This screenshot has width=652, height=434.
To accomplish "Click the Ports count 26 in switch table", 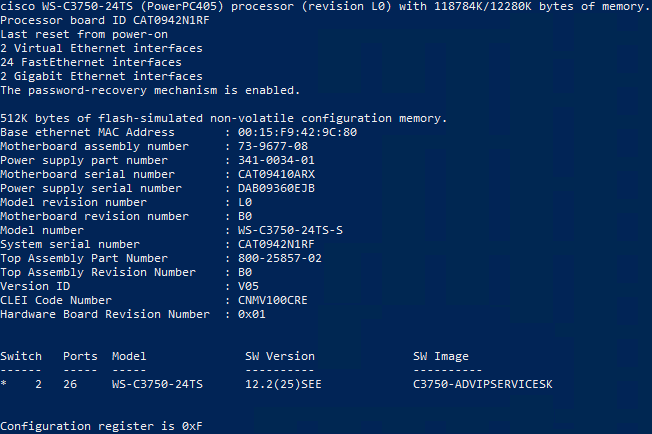I will [70, 384].
